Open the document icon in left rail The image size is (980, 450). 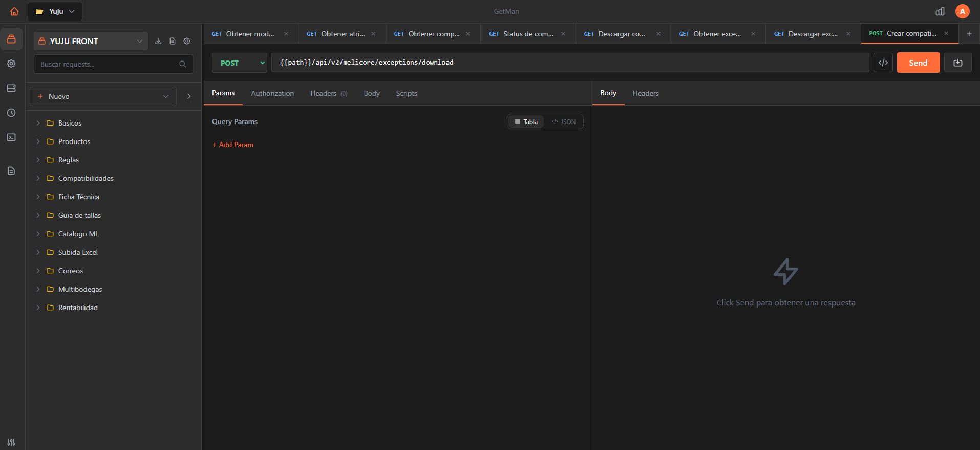(11, 171)
